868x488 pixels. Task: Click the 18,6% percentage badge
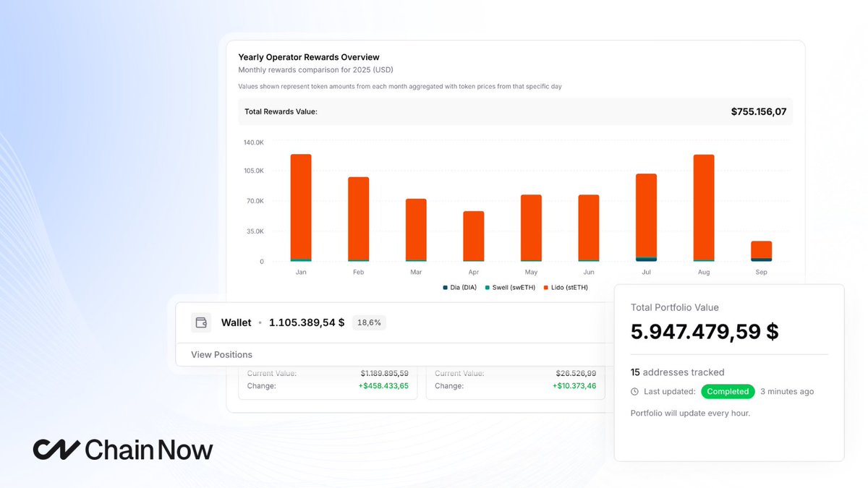tap(369, 322)
